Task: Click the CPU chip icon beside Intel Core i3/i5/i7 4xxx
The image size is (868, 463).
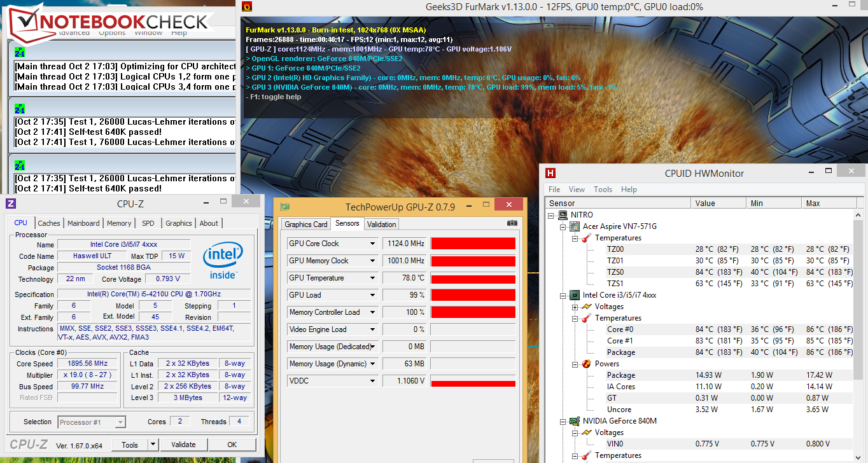Action: tap(575, 295)
